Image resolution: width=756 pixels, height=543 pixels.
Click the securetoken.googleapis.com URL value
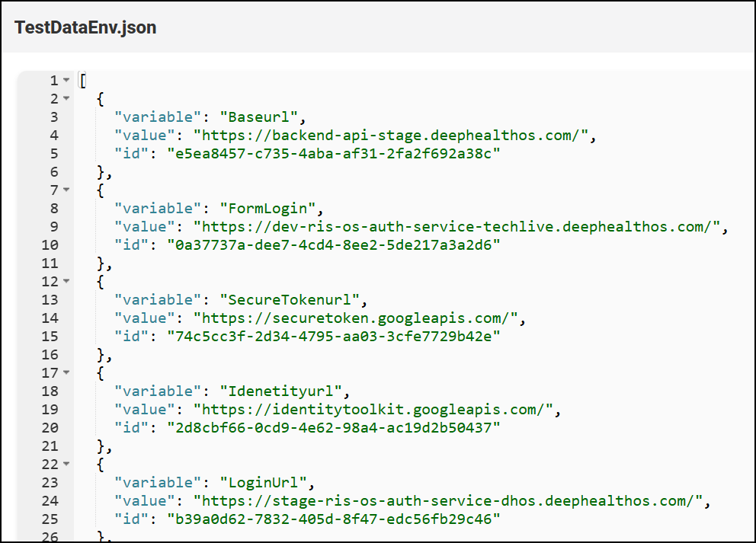click(355, 318)
